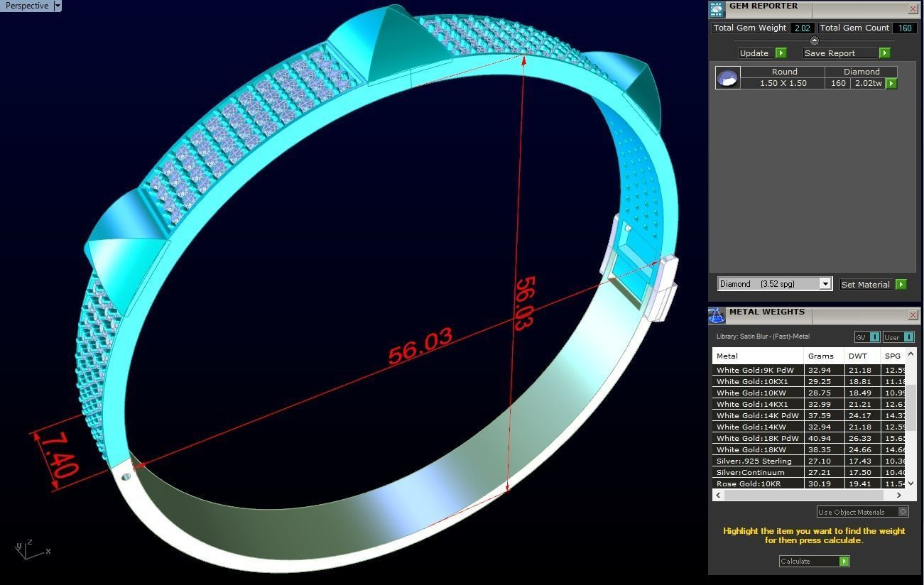924x585 pixels.
Task: Click the Diamond material cell in gem table
Action: pos(861,72)
